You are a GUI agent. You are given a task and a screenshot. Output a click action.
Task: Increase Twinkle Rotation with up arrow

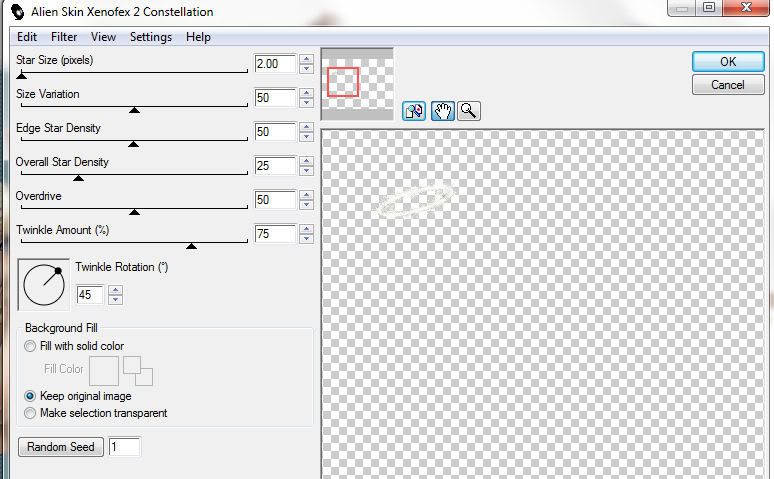click(x=115, y=290)
